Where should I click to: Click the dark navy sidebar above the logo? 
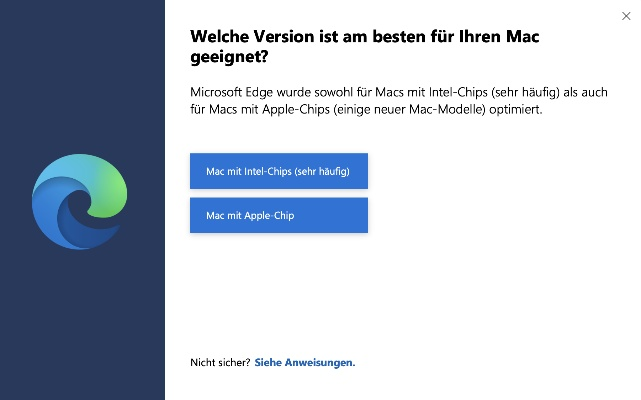pyautogui.click(x=80, y=80)
